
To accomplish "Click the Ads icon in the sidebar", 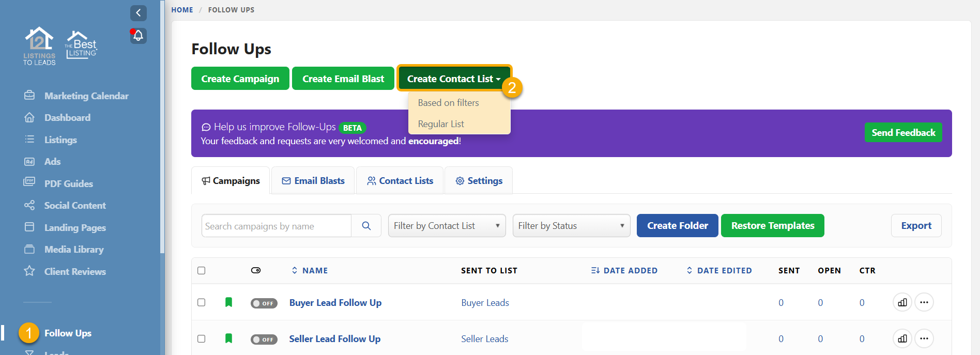I will tap(29, 161).
